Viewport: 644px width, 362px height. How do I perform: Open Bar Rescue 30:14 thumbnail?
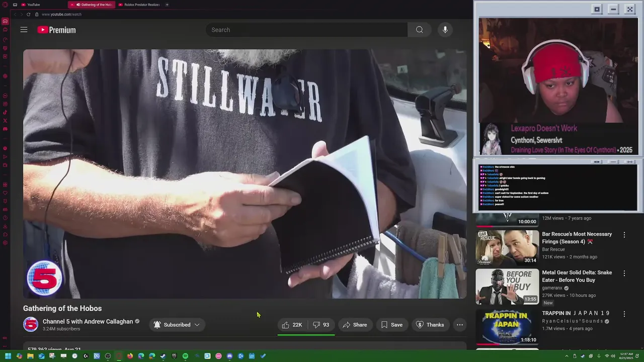[x=507, y=247]
